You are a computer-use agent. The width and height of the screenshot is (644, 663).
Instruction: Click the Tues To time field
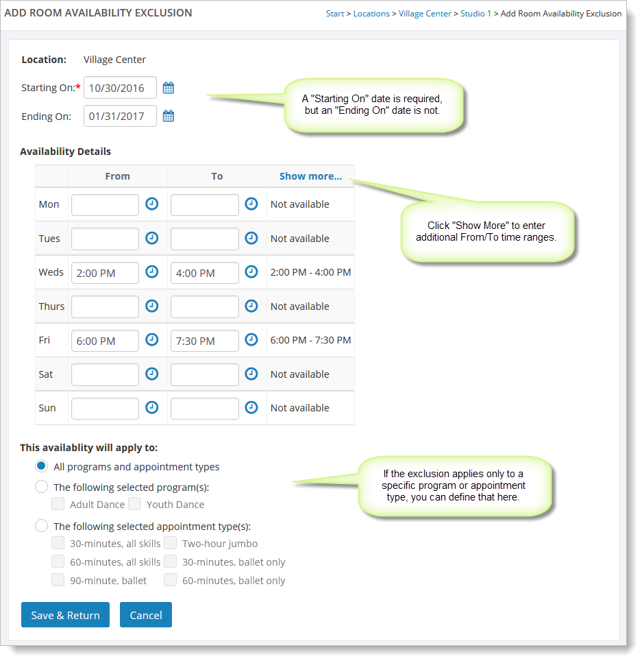[x=205, y=239]
